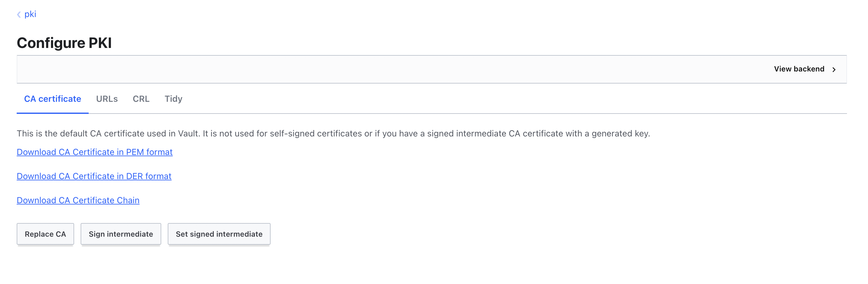Select the CA certificate tab
Image resolution: width=868 pixels, height=284 pixels.
[x=53, y=99]
